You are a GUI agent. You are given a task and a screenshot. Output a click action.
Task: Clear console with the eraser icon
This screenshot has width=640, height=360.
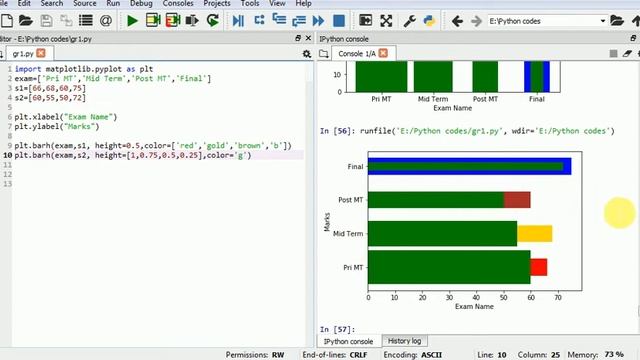[x=627, y=53]
